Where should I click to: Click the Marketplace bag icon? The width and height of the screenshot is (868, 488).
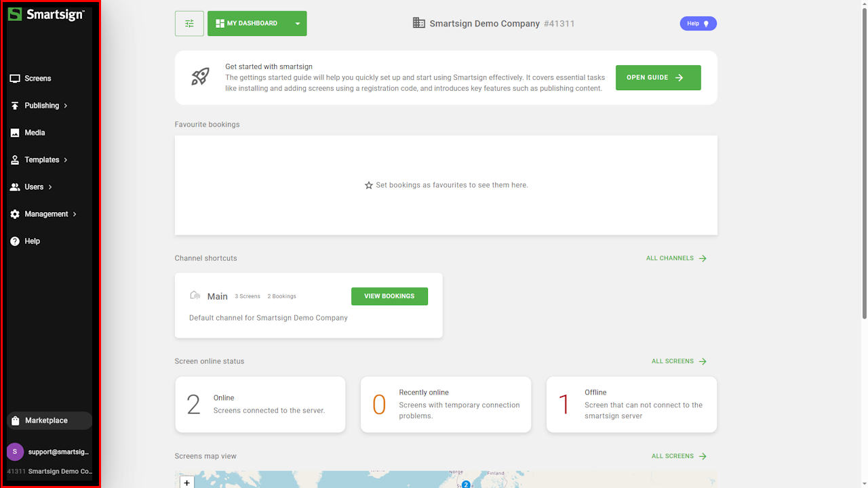click(x=16, y=421)
